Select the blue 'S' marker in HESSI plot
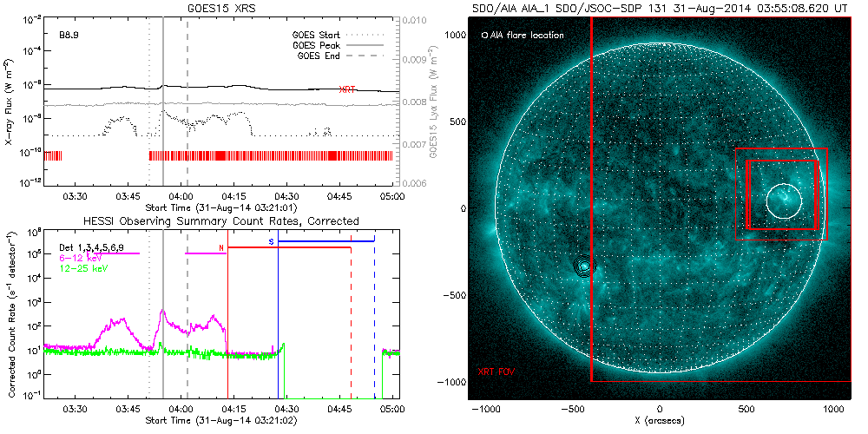This screenshot has width=868, height=434. coord(271,240)
